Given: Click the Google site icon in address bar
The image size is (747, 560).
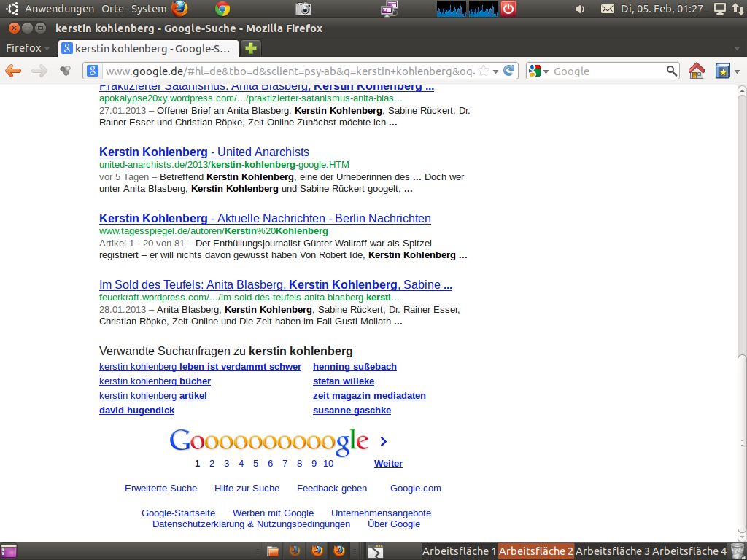Looking at the screenshot, I should [x=93, y=71].
